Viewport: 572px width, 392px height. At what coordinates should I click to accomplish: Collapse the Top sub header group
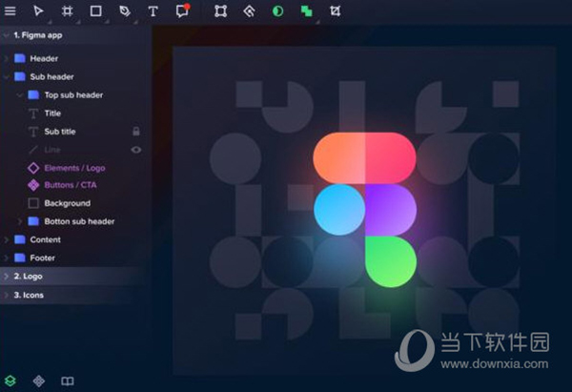pyautogui.click(x=19, y=95)
